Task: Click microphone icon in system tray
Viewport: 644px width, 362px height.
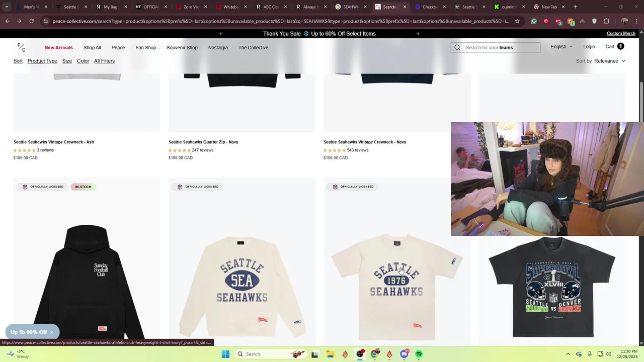Action: pos(590,354)
